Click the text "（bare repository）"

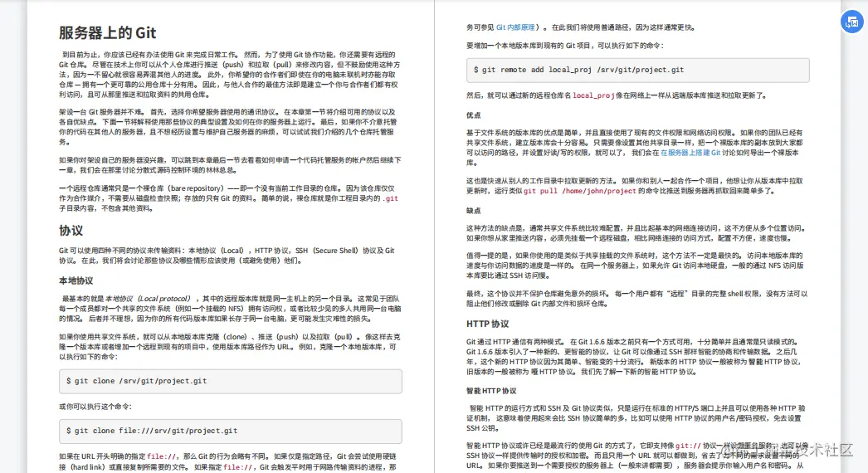tap(194, 188)
